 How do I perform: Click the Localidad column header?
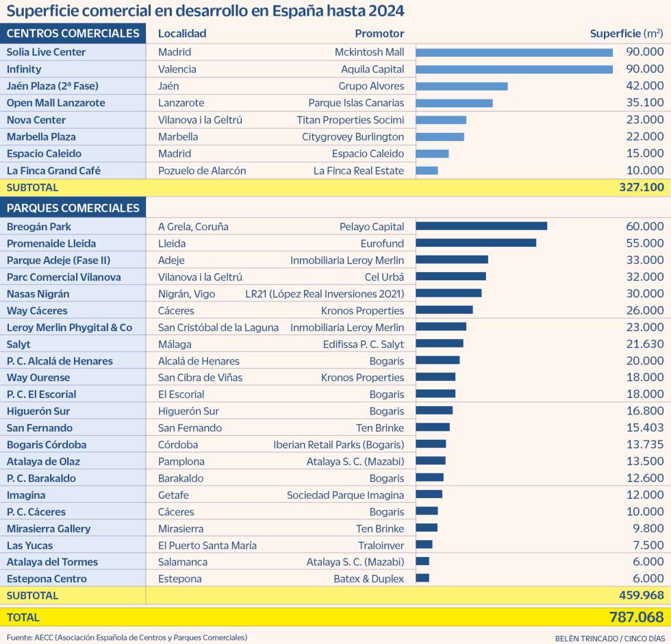182,34
